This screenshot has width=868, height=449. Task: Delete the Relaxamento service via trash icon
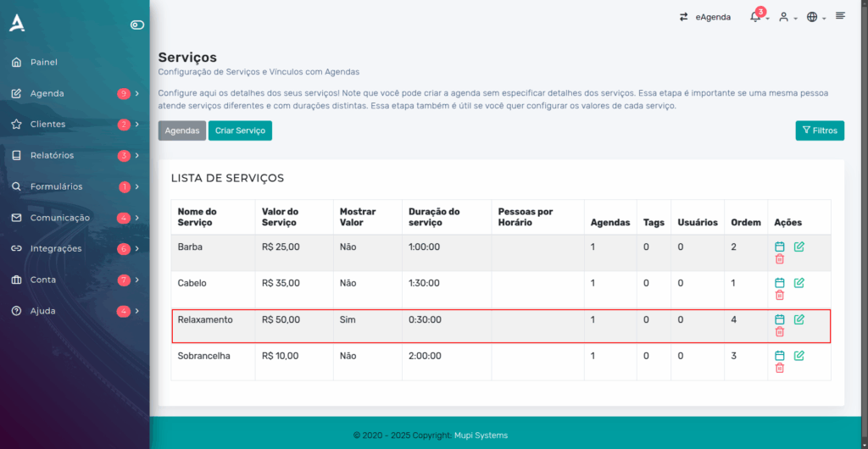point(780,332)
